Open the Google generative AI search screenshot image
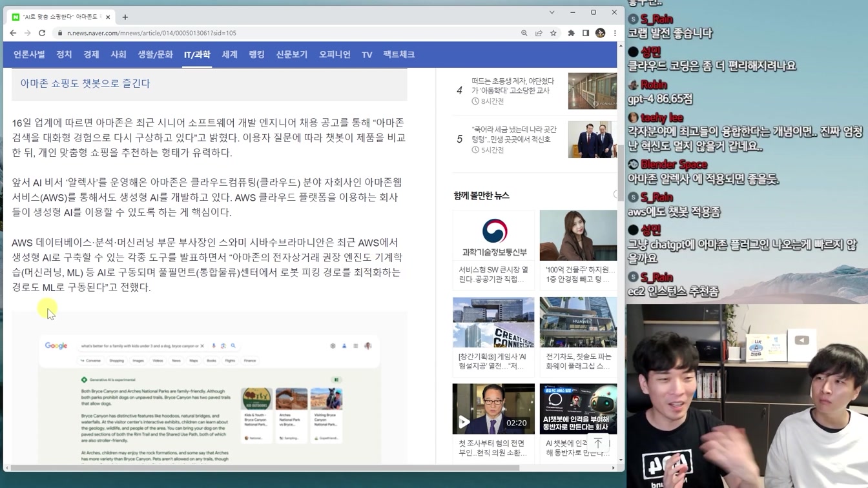 coord(209,389)
